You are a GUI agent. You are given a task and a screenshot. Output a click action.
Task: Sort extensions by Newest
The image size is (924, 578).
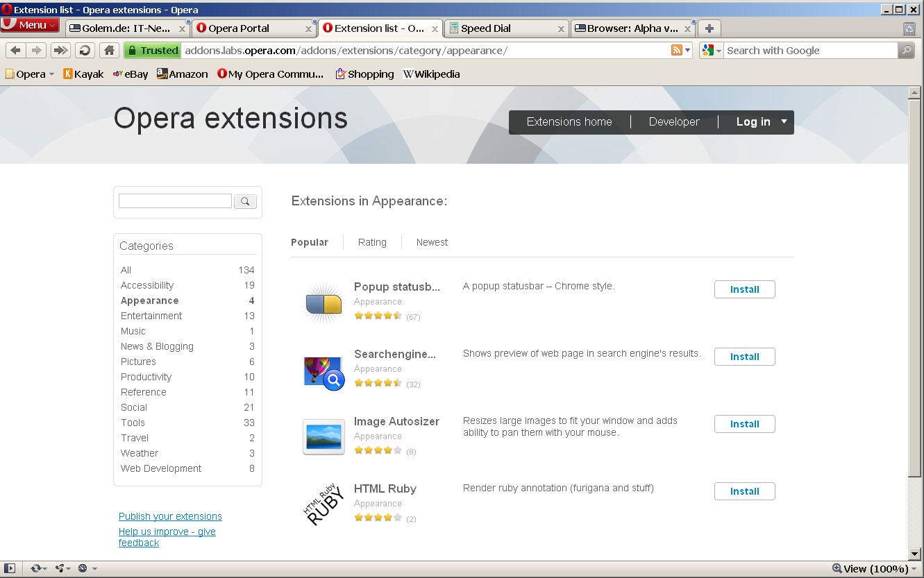(x=432, y=242)
